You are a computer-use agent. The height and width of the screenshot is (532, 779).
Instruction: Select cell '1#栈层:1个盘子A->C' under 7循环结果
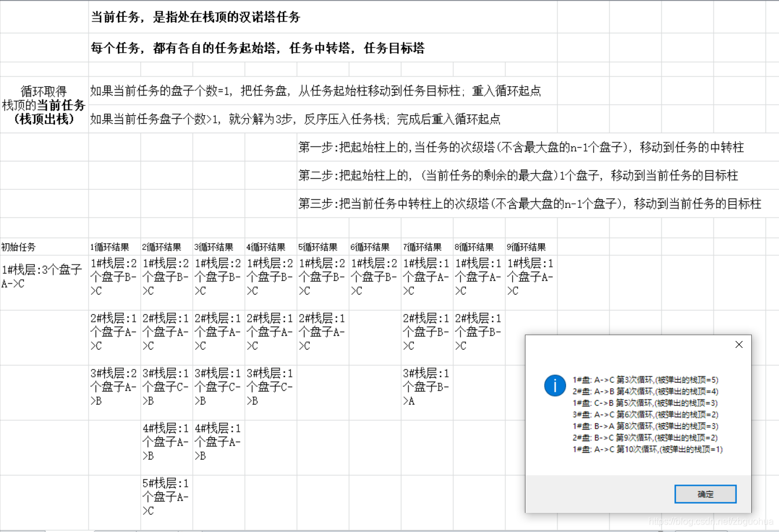coord(427,282)
